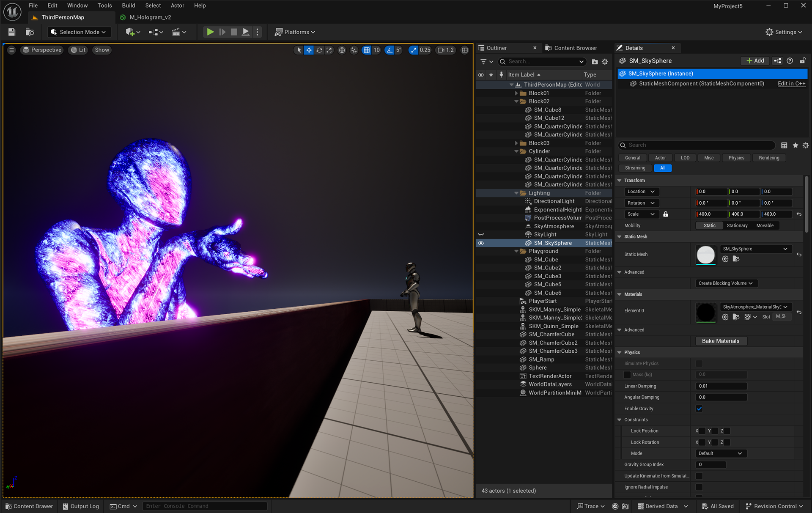The image size is (812, 513).
Task: Click the Edit in C++ link
Action: pyautogui.click(x=791, y=84)
